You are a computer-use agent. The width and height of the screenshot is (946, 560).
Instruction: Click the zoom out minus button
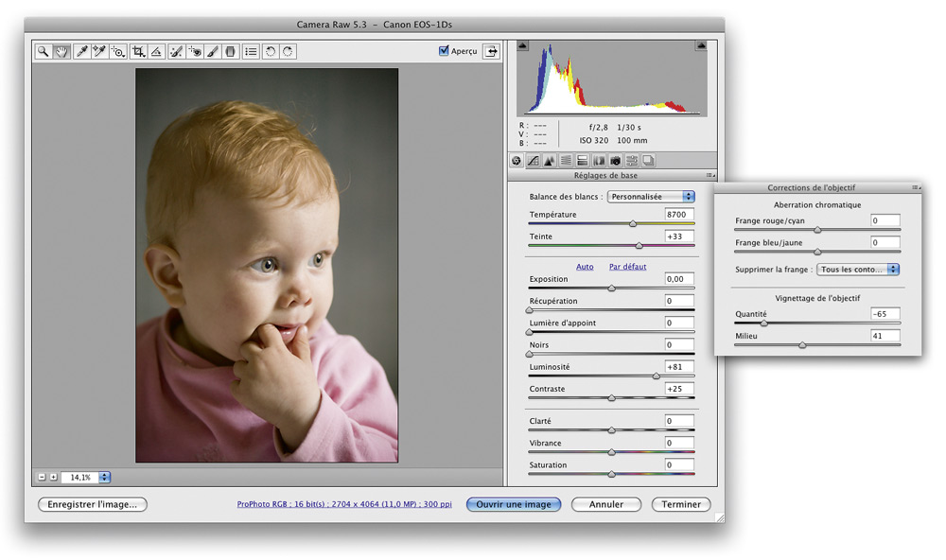42,478
